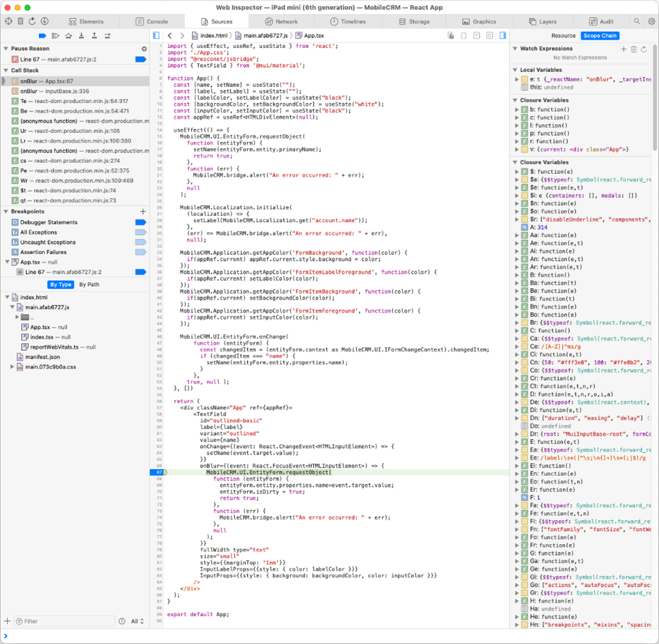Switch to the Network tab
Viewport: 659px width, 644px height.
pos(281,21)
